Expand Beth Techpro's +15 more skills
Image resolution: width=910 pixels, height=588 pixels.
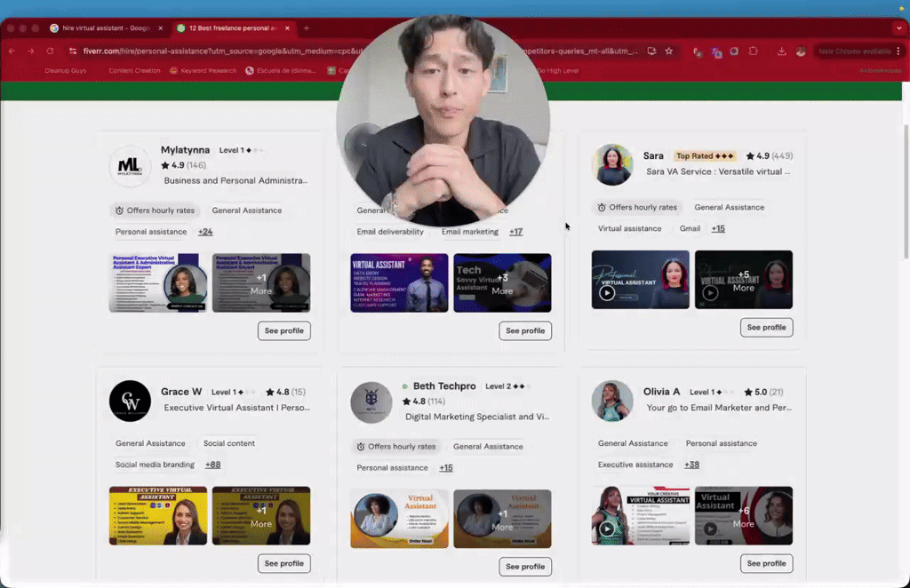(x=446, y=467)
